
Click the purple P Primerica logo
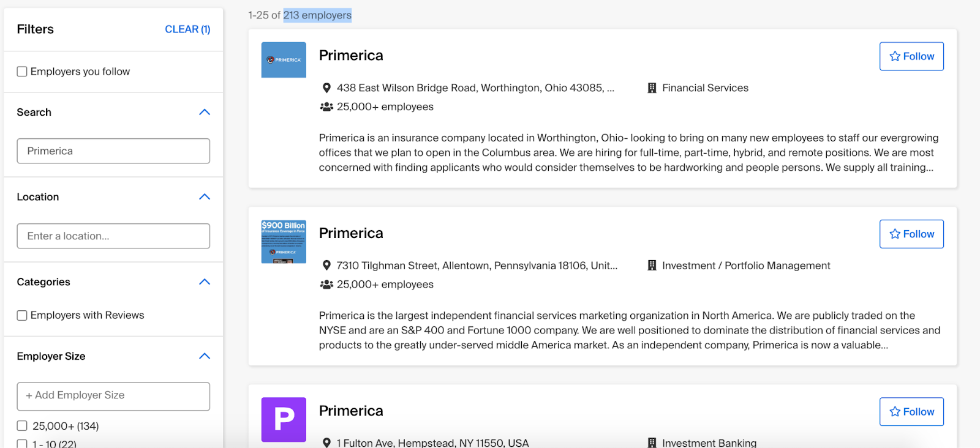pos(284,420)
